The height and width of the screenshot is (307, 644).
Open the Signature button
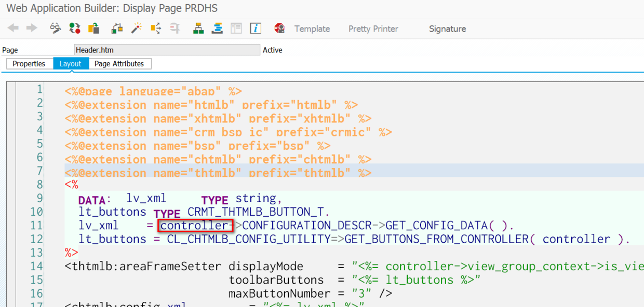click(x=447, y=29)
